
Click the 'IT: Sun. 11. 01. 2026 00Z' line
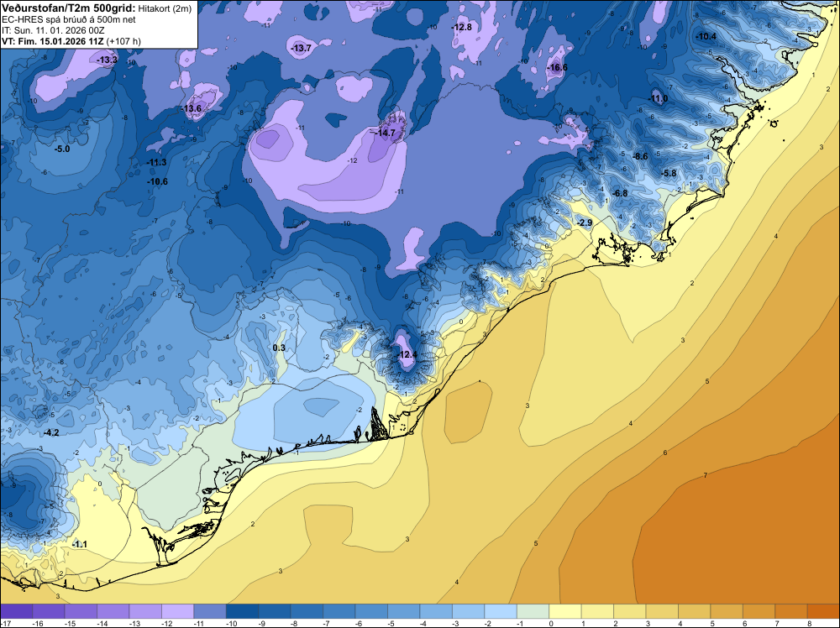(x=52, y=30)
